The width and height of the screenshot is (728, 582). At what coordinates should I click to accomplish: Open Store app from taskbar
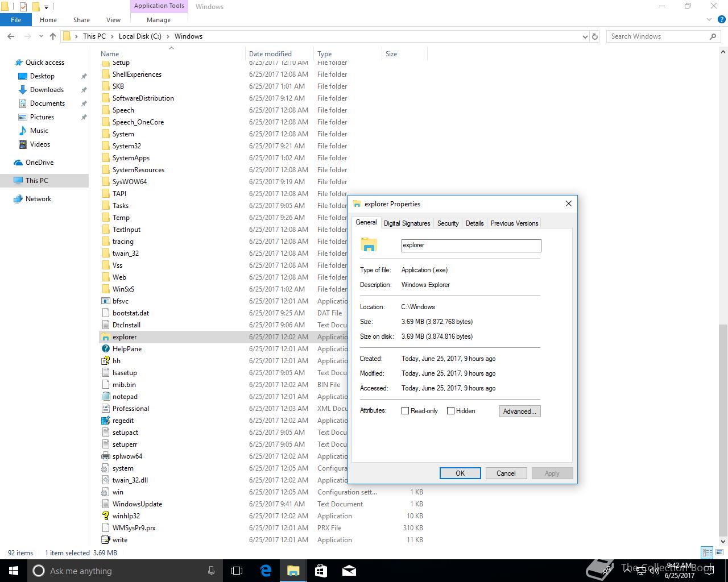tap(321, 571)
